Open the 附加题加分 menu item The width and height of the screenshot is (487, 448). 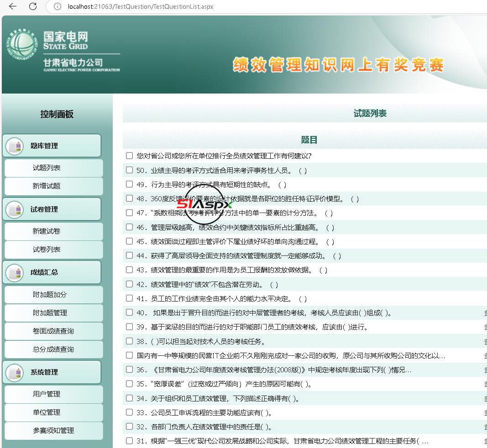coord(53,295)
